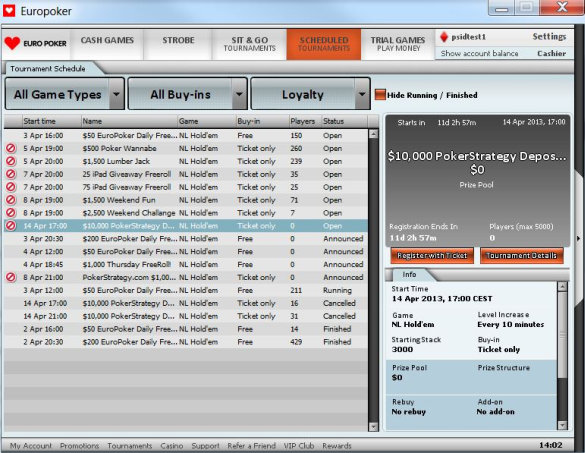Click tournament list scroll down arrow
Viewport: 585px width, 453px height.
(x=373, y=427)
